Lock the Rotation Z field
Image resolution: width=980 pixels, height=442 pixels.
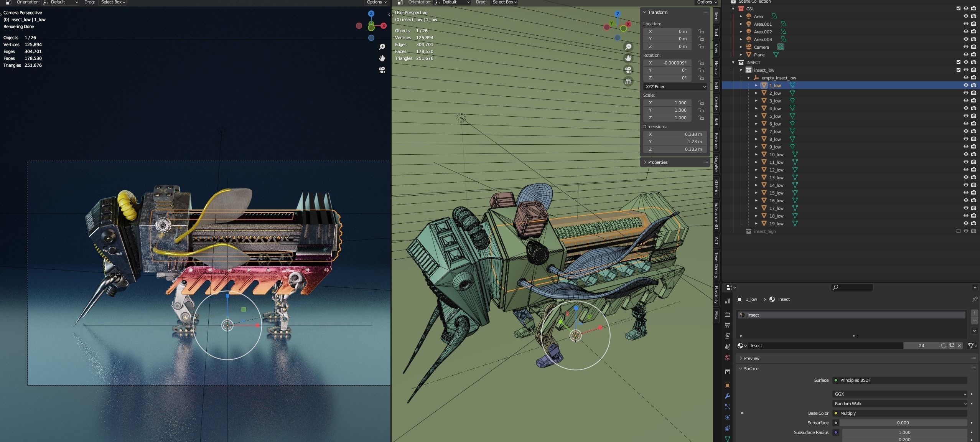tap(701, 78)
